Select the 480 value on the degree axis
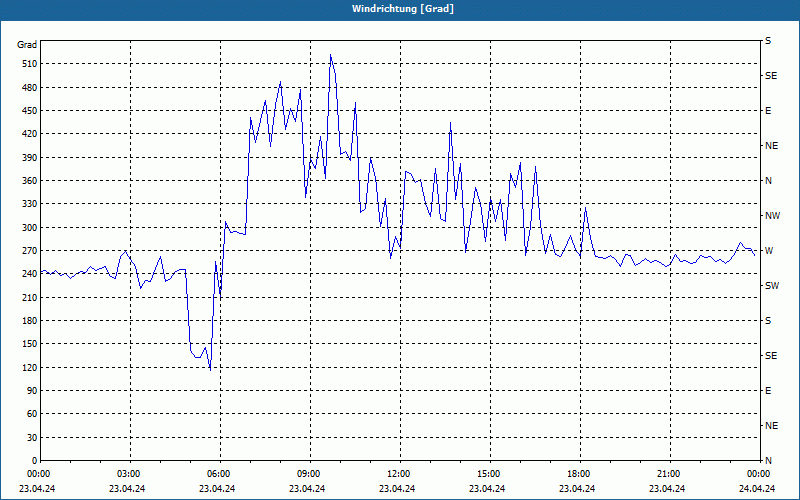Viewport: 800px width, 500px height. tap(29, 88)
